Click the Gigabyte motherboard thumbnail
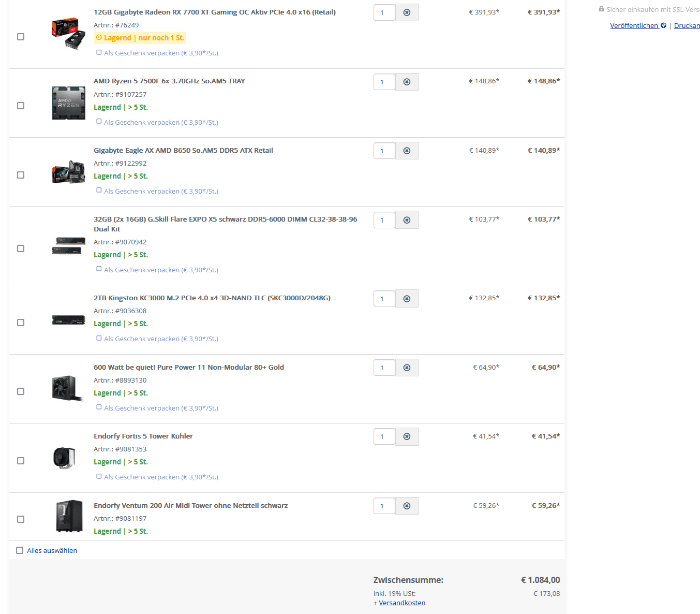Image resolution: width=700 pixels, height=614 pixels. (68, 172)
